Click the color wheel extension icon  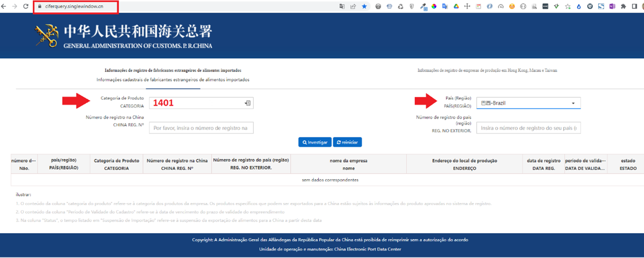pos(433,6)
